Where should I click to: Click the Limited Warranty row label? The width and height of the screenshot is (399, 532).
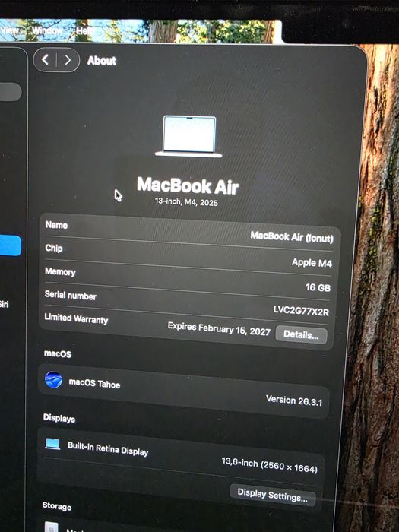click(76, 318)
